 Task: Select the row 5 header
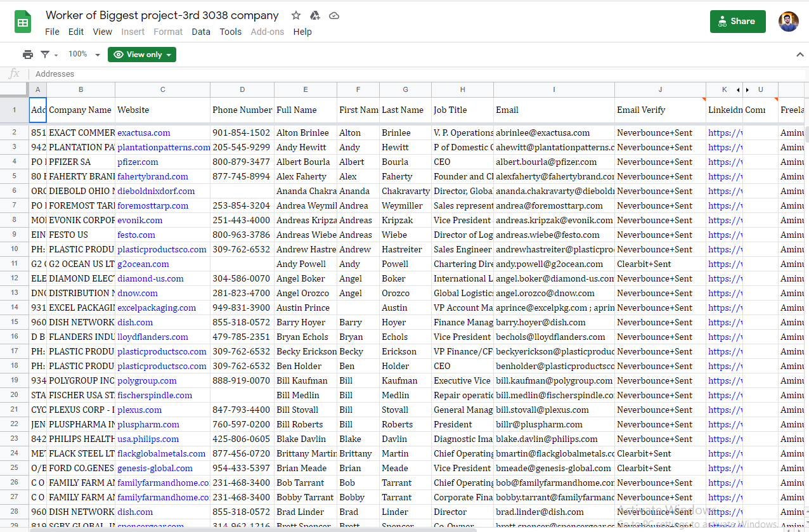pyautogui.click(x=13, y=176)
